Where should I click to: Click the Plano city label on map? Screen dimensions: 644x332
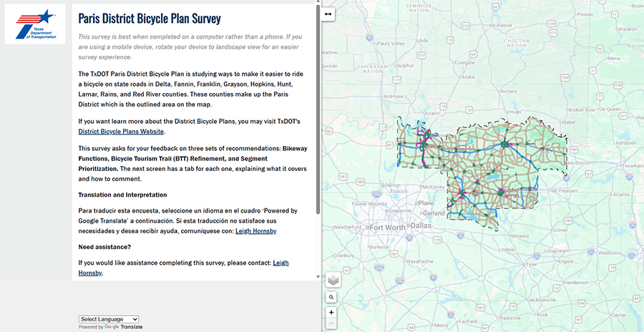click(x=426, y=203)
